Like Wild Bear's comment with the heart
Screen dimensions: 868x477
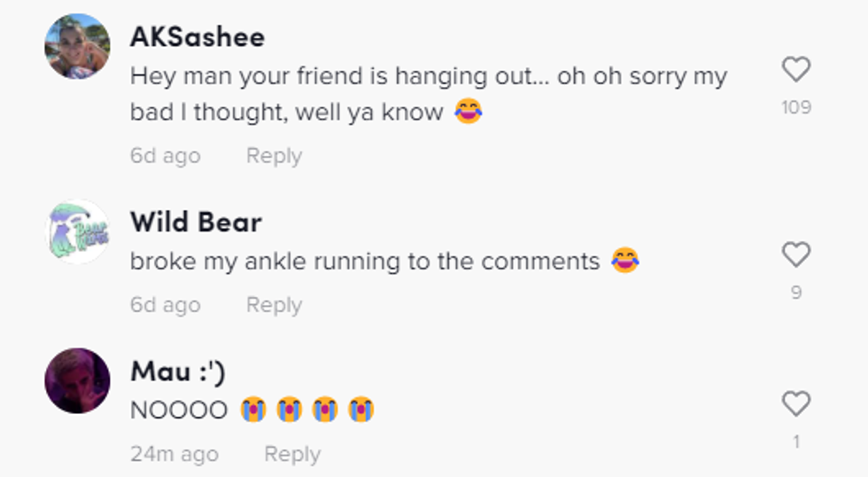796,255
